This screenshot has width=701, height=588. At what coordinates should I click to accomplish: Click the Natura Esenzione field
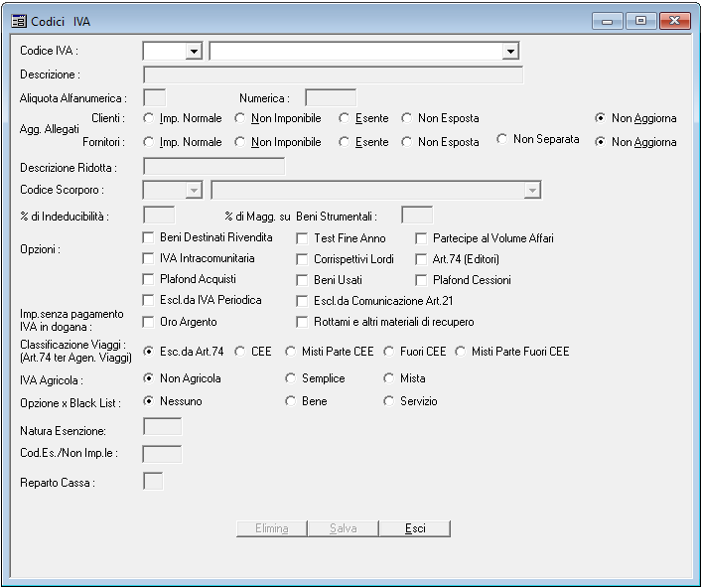pyautogui.click(x=162, y=426)
